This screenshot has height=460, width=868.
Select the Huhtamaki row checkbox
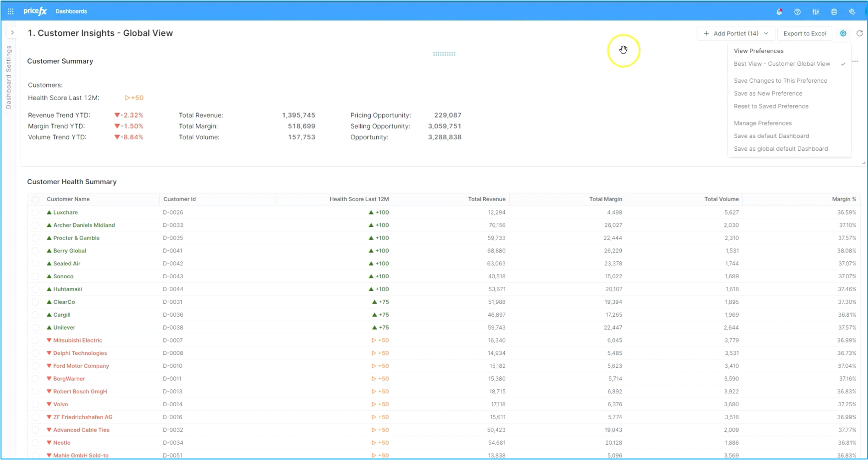point(35,289)
